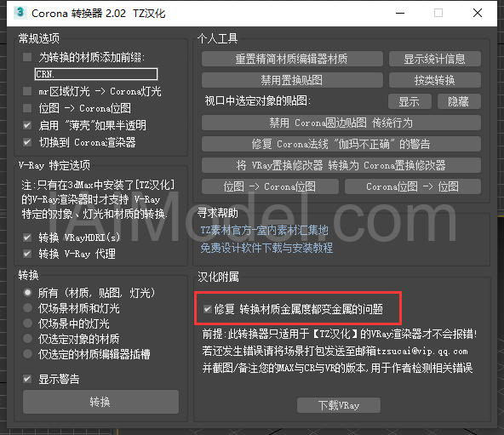Click the CRN. prefix input field
Viewport: 504px width, 435px height.
point(96,74)
